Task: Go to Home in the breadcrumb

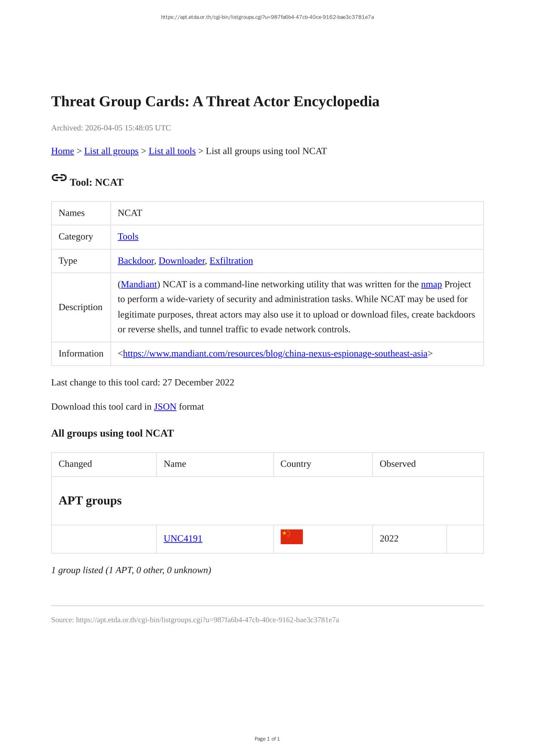Action: [62, 151]
